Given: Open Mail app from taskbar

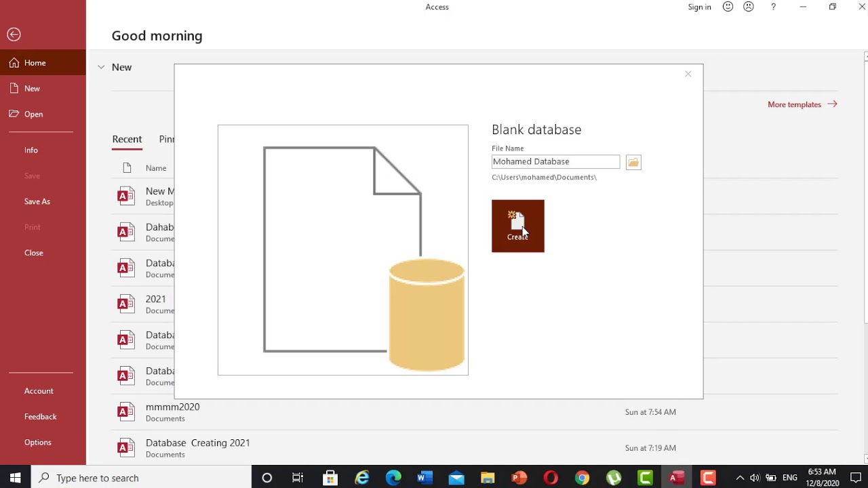Looking at the screenshot, I should pos(456,478).
